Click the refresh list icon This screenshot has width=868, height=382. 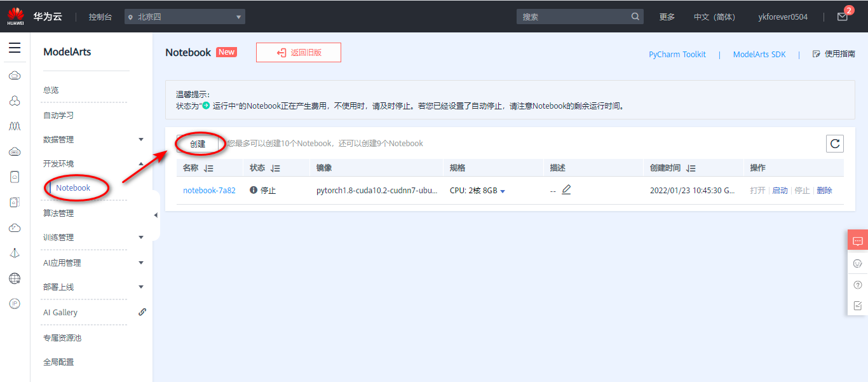tap(835, 144)
